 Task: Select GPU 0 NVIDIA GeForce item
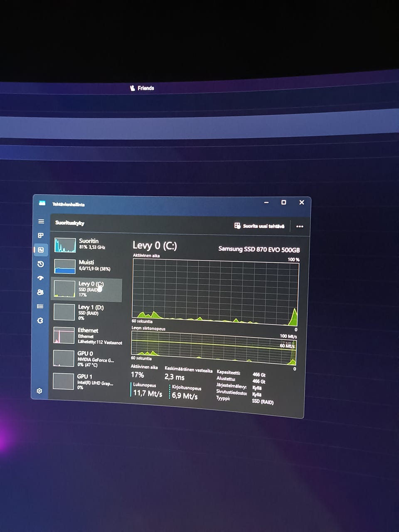coord(86,359)
